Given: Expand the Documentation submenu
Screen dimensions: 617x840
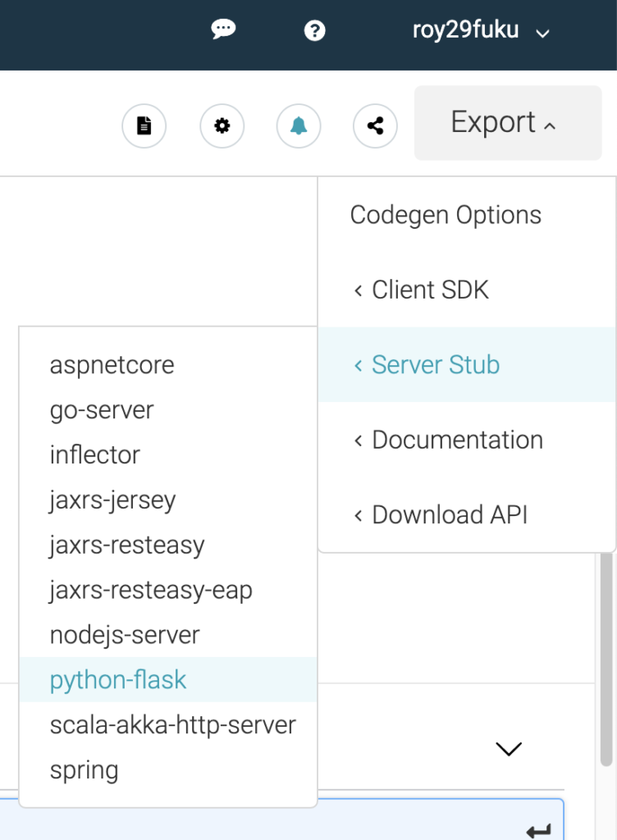Looking at the screenshot, I should tap(467, 440).
